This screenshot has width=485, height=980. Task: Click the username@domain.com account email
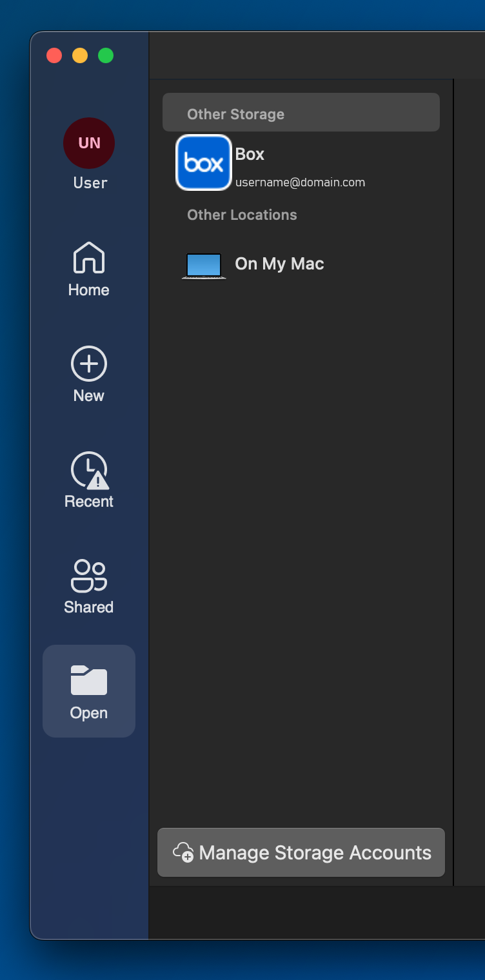pos(300,182)
